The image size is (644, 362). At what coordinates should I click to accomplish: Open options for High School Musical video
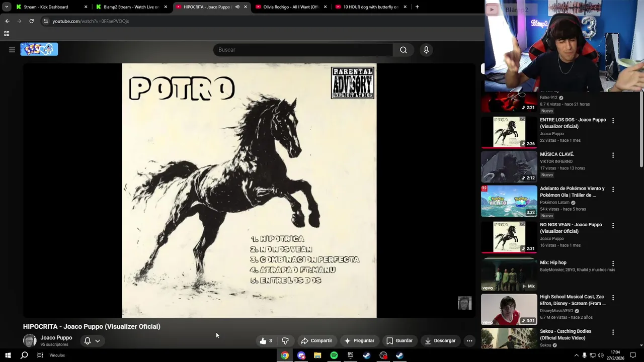pyautogui.click(x=613, y=298)
